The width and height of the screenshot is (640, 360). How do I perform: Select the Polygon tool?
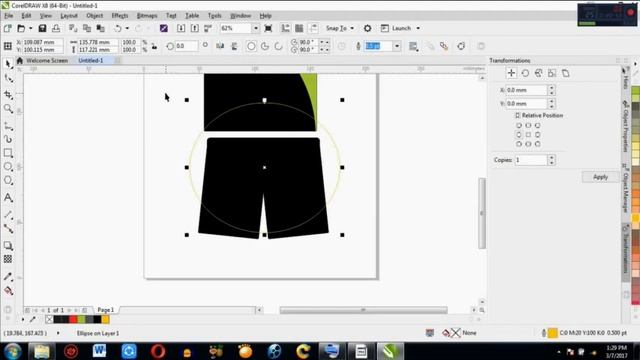click(8, 180)
